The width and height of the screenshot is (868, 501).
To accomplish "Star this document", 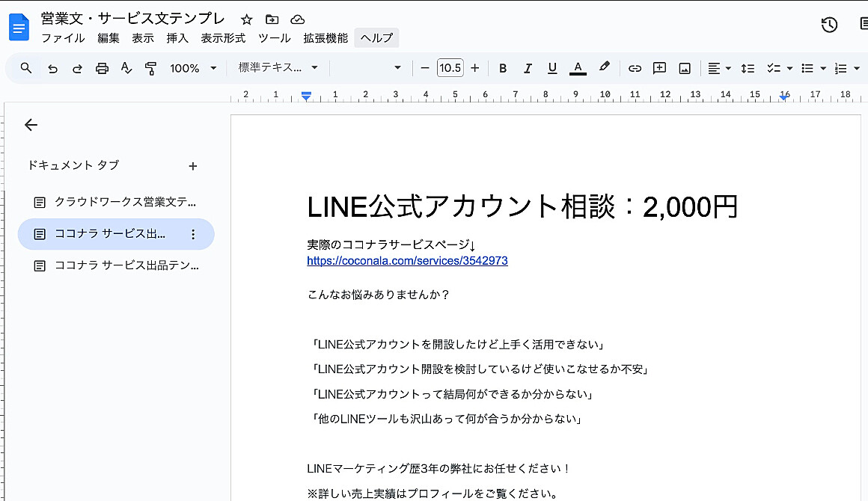I will [x=247, y=20].
